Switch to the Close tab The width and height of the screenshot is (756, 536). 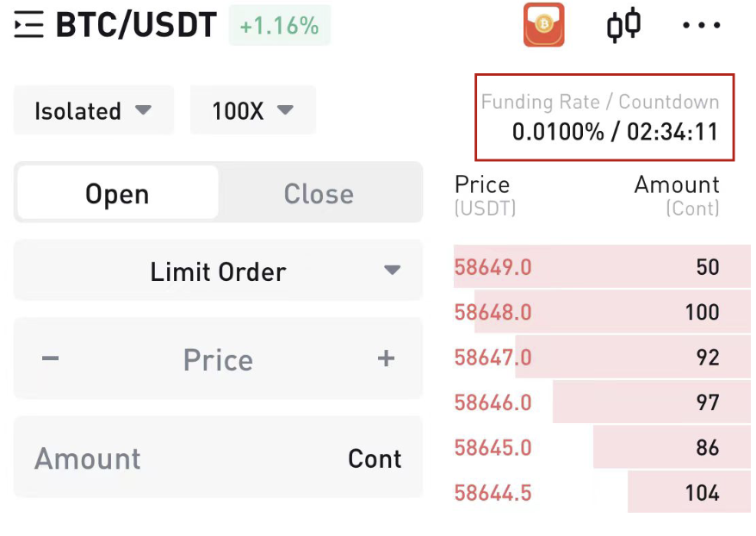coord(319,193)
